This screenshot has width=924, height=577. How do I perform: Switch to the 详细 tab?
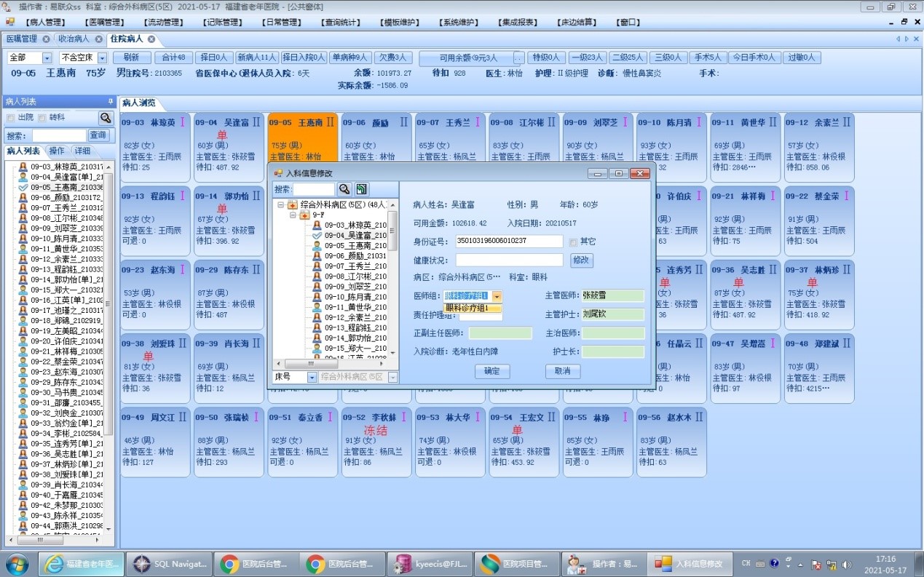[x=82, y=151]
